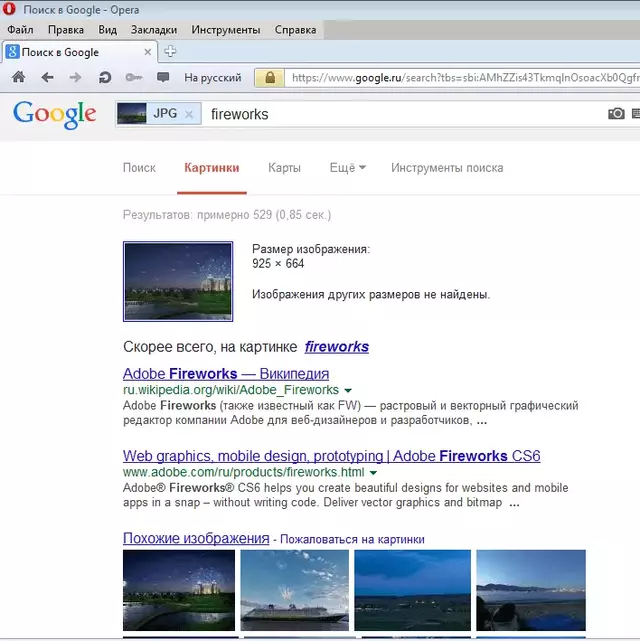Viewport: 640px width, 641px height.
Task: Click the keyboard icon beside camera icon
Action: (x=636, y=114)
